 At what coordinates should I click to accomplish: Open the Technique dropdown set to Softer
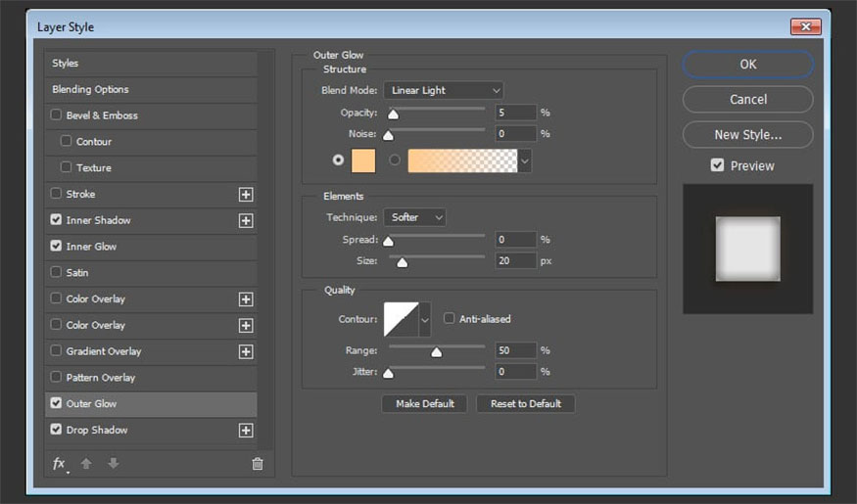point(414,217)
